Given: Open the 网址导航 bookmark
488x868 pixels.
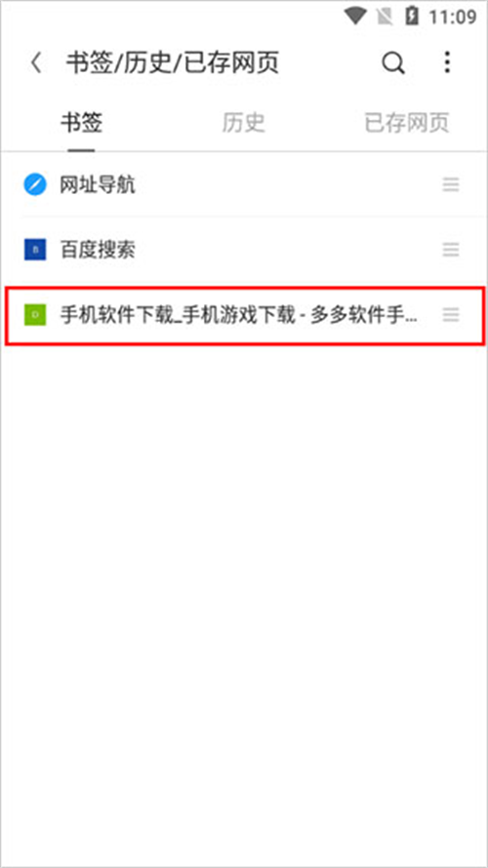Looking at the screenshot, I should [x=244, y=185].
